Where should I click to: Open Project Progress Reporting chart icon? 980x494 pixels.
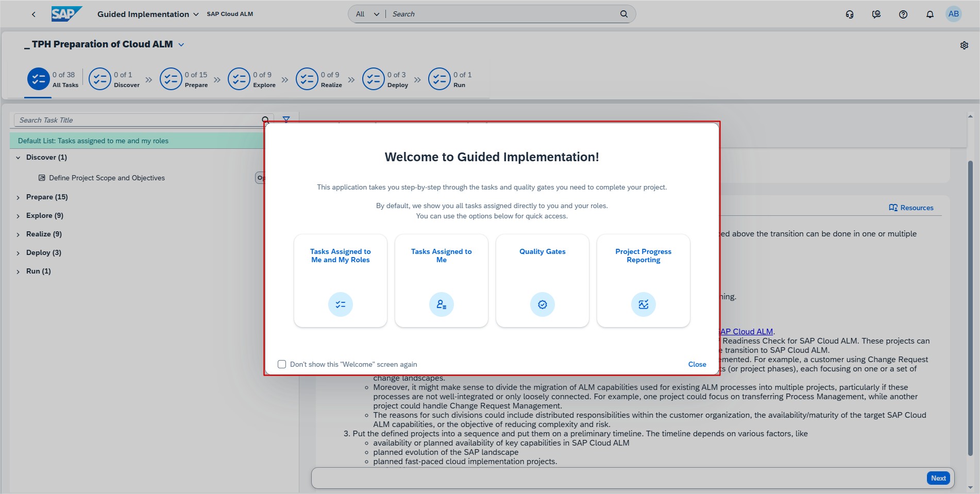point(643,304)
